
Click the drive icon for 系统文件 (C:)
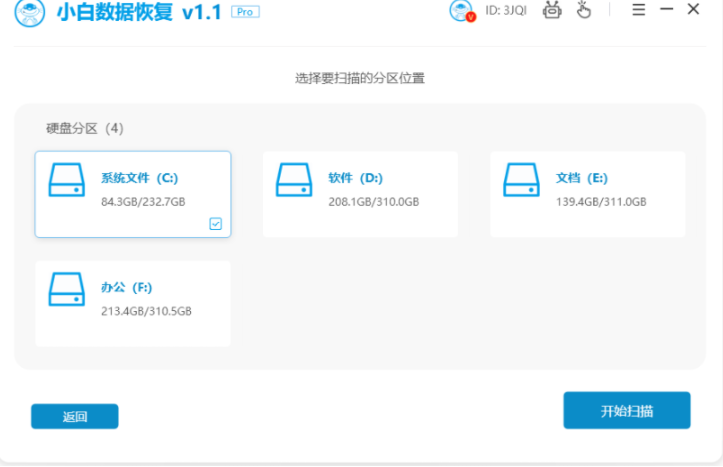(67, 180)
